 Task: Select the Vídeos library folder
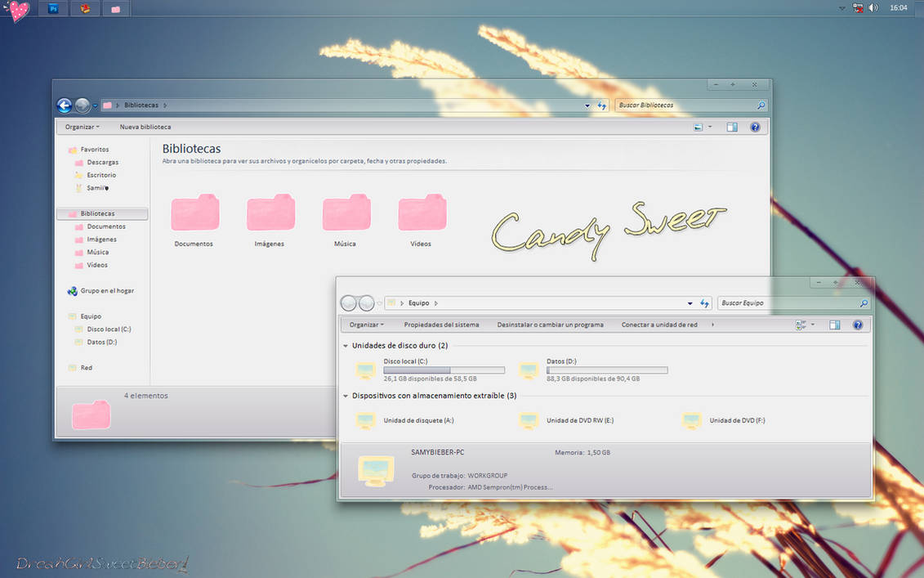[422, 220]
